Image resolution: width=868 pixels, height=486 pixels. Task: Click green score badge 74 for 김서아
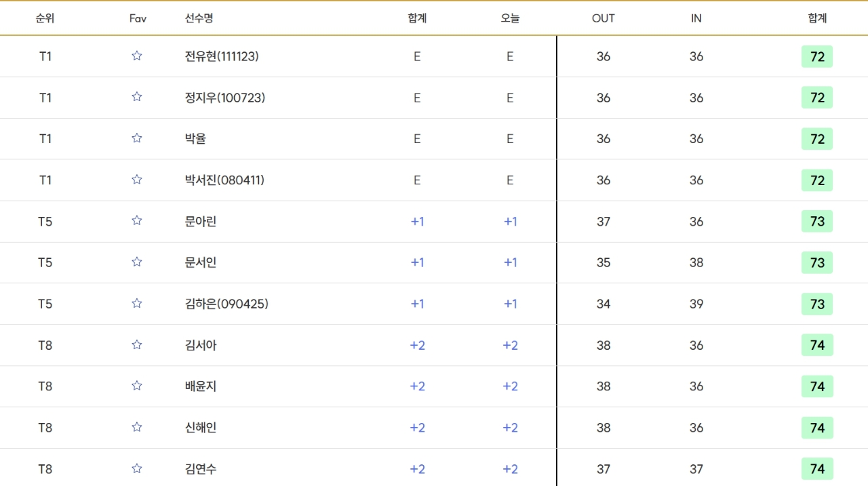817,346
